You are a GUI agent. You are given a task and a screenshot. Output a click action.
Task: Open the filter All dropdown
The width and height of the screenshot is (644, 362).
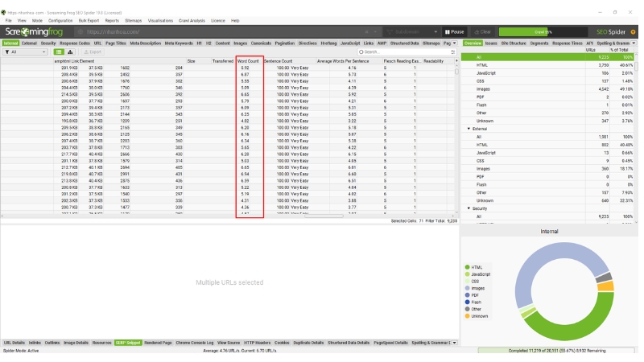point(26,52)
